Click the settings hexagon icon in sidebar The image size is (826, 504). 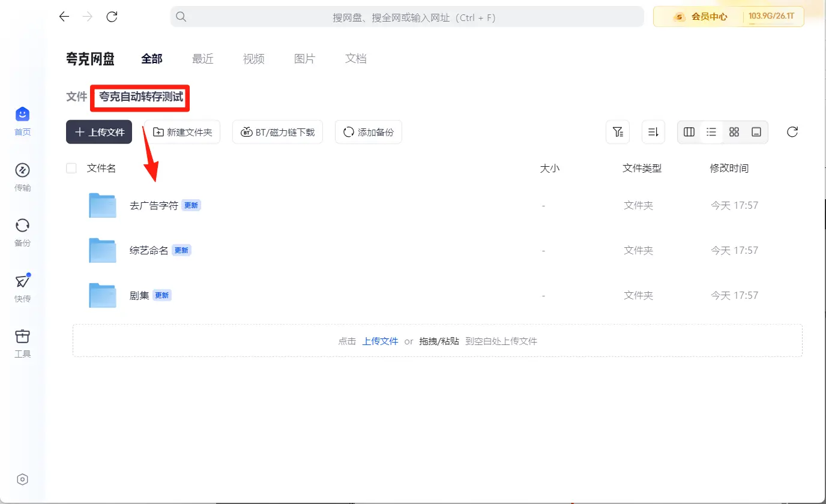click(x=22, y=479)
